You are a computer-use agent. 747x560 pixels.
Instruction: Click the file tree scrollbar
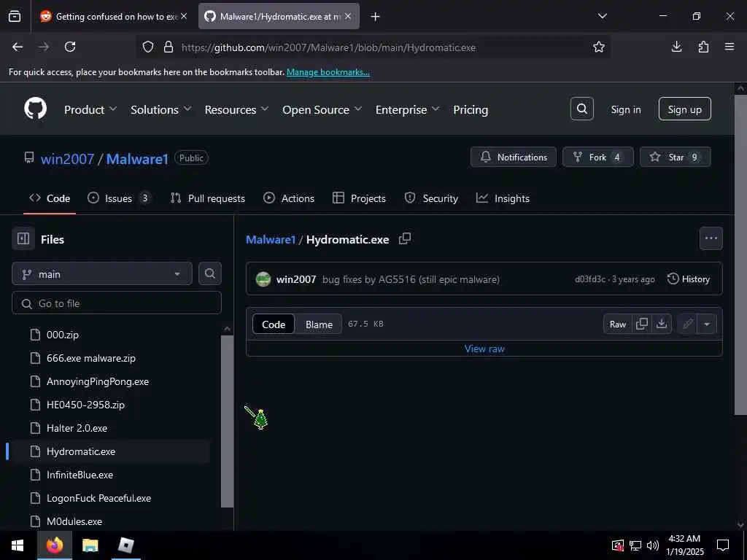click(228, 421)
